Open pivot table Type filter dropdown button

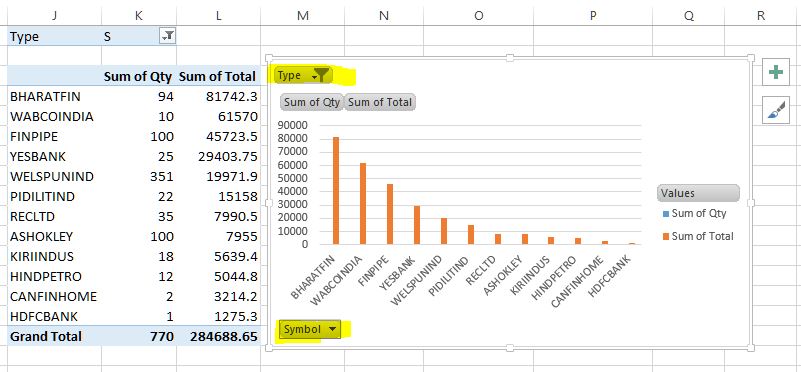[x=168, y=36]
